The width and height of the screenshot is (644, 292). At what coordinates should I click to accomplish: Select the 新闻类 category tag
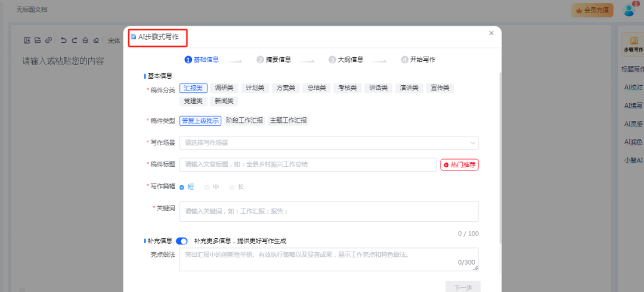pos(224,101)
